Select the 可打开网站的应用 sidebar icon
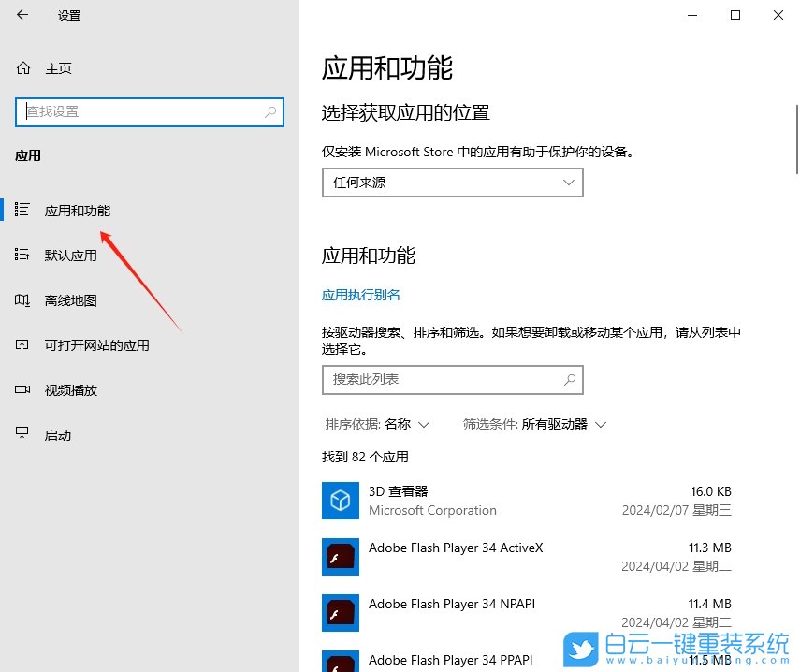The image size is (800, 672). (23, 344)
